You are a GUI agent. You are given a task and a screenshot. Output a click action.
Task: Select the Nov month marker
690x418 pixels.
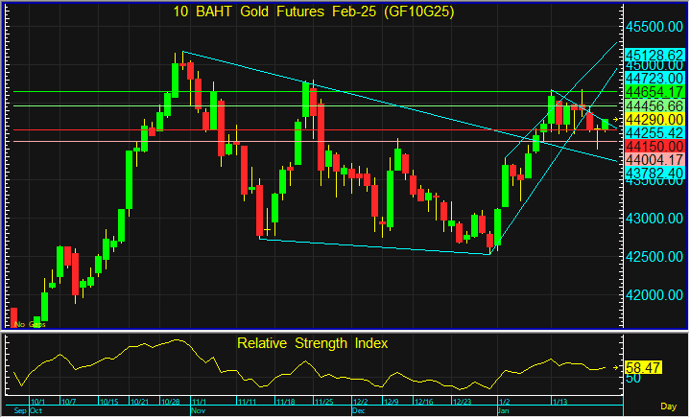click(196, 410)
